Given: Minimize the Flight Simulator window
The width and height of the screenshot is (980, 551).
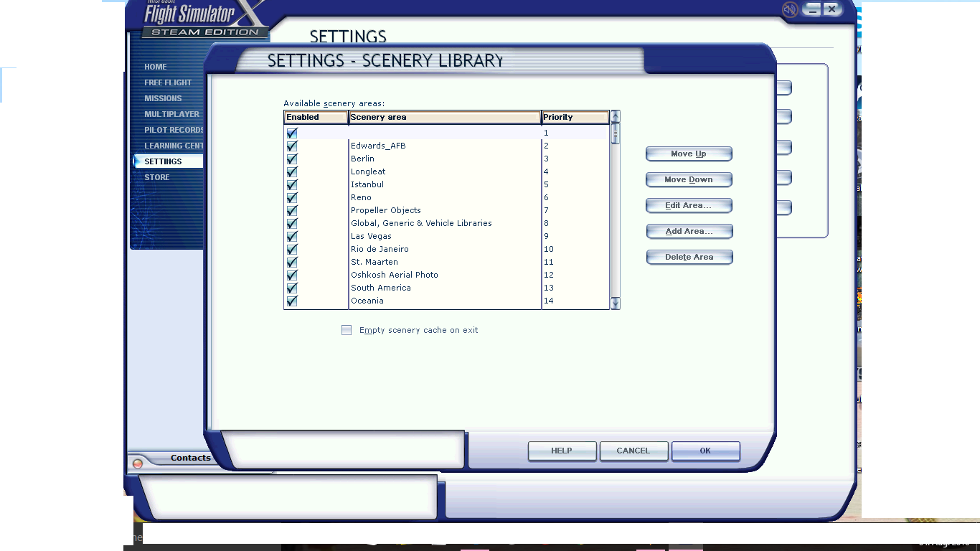Looking at the screenshot, I should (812, 9).
